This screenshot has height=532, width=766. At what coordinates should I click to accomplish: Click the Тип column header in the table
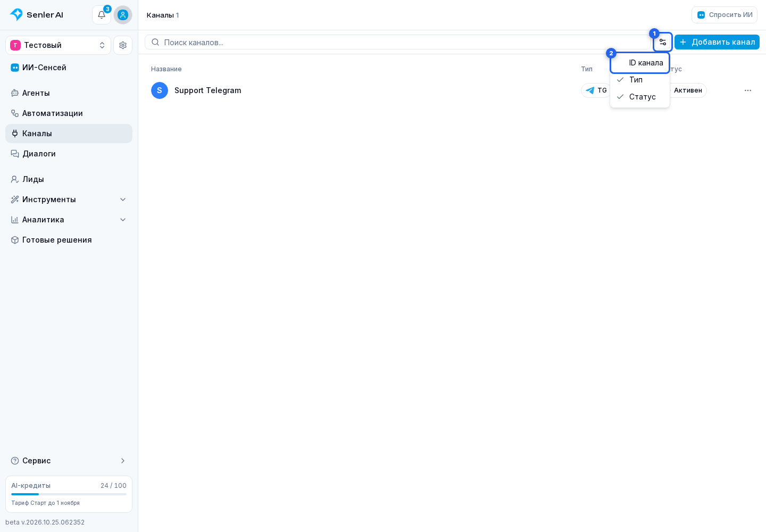587,69
